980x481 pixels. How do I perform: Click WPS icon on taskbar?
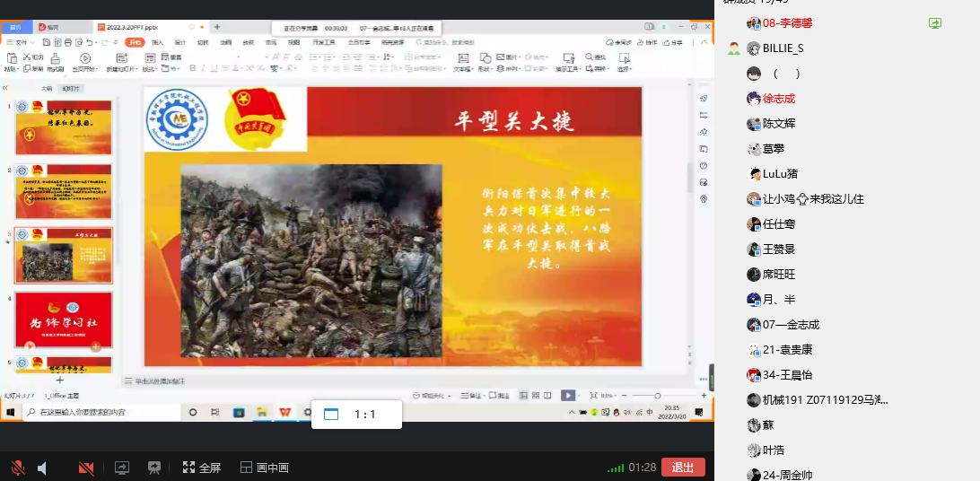(285, 412)
